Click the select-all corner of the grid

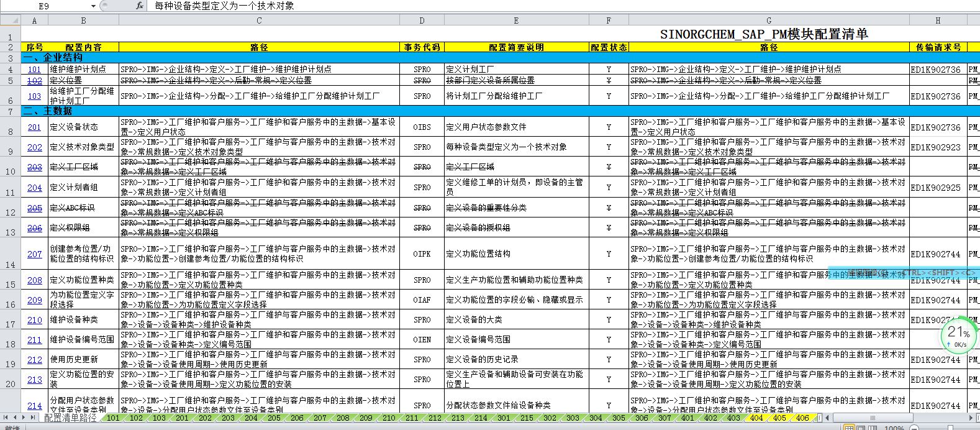click(11, 21)
